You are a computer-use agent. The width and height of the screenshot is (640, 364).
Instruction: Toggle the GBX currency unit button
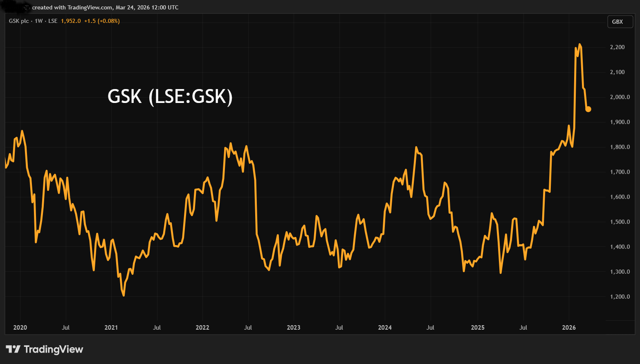coord(620,21)
